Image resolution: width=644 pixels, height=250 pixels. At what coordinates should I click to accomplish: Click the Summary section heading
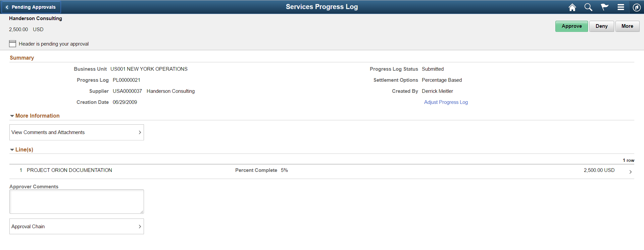click(22, 58)
